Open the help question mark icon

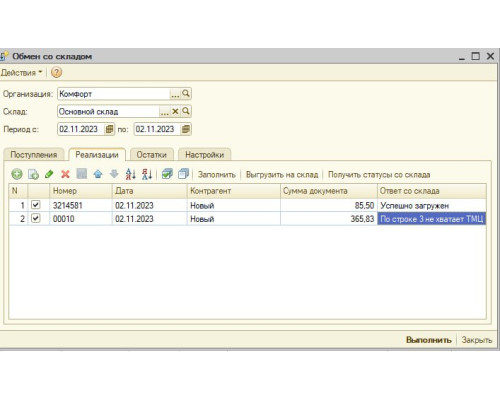(x=57, y=72)
